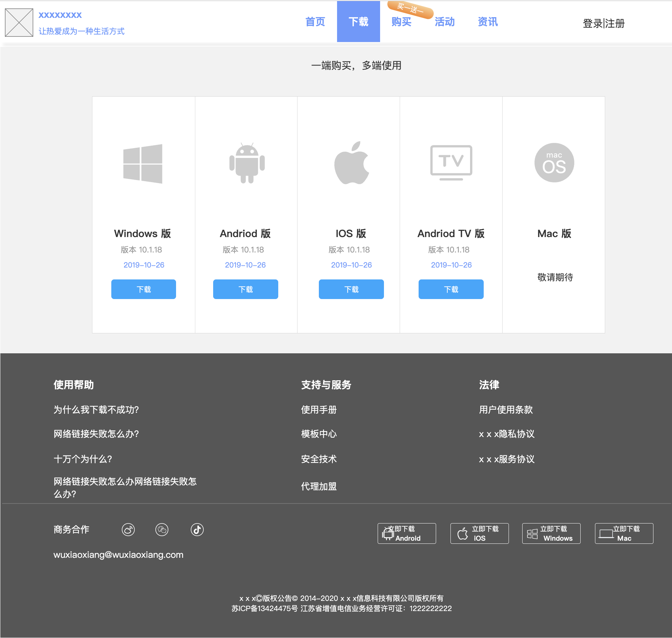The image size is (672, 638).
Task: Click the Android robot icon
Action: (x=247, y=163)
